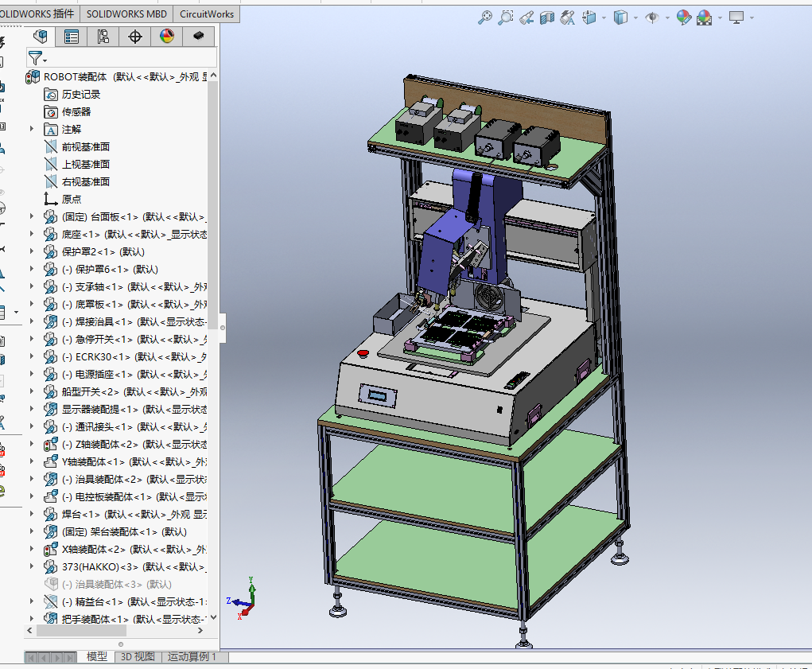
Task: Open the Display Style dropdown arrow
Action: point(636,18)
